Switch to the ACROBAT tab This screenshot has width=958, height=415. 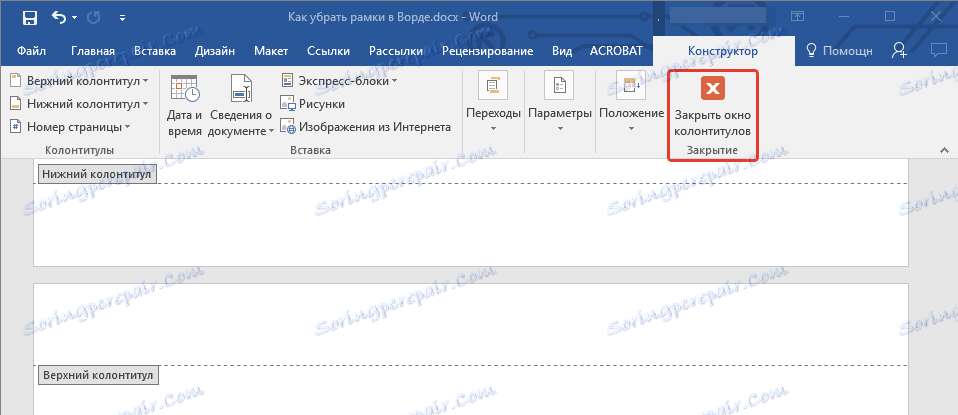coord(616,51)
